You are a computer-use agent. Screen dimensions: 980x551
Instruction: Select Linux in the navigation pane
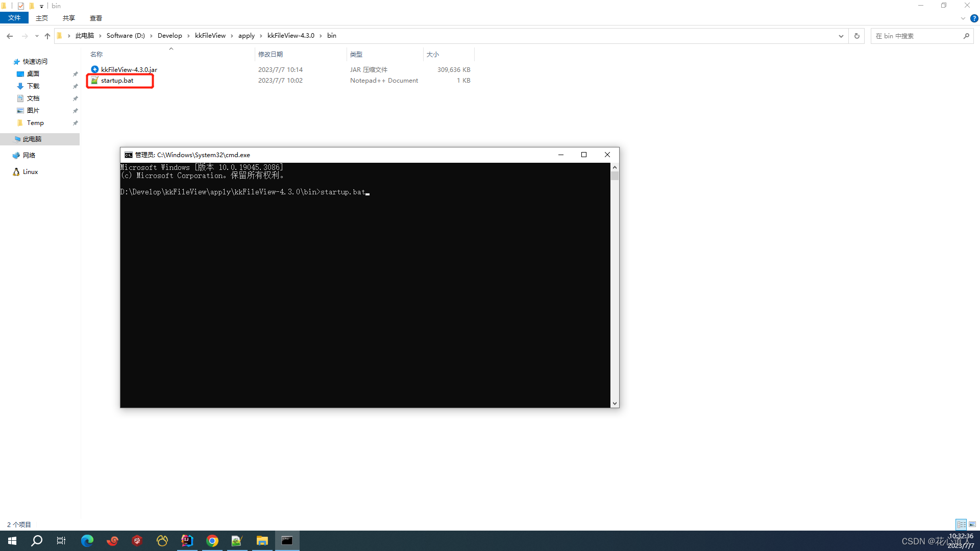point(30,172)
